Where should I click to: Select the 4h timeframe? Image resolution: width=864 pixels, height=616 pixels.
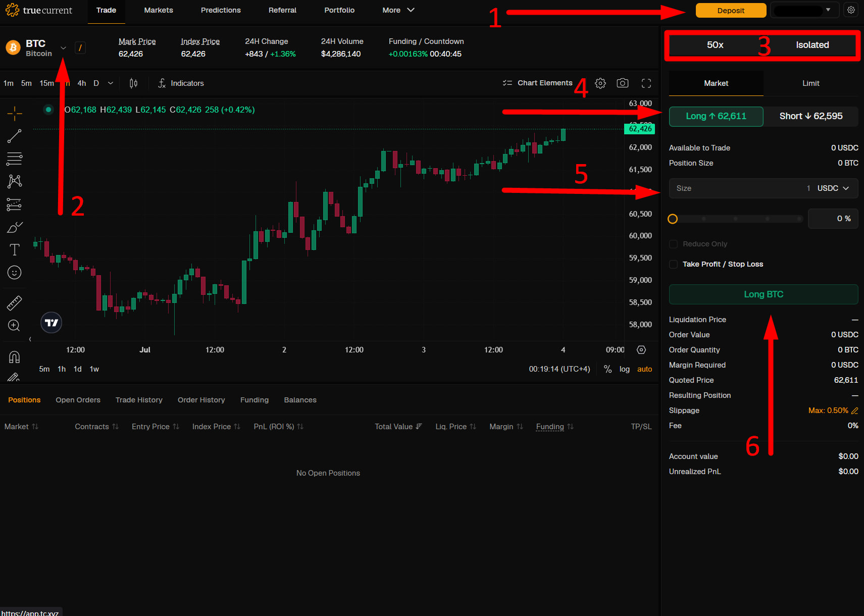pyautogui.click(x=82, y=83)
